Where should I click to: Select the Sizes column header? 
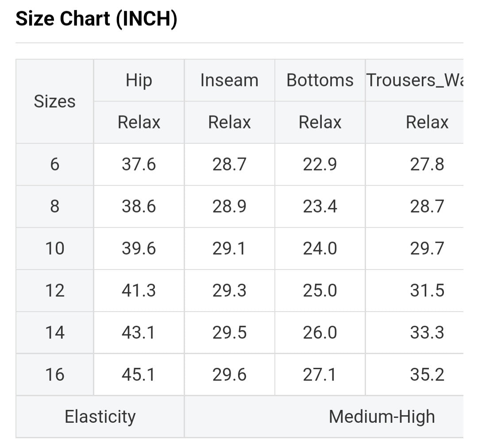click(x=54, y=101)
